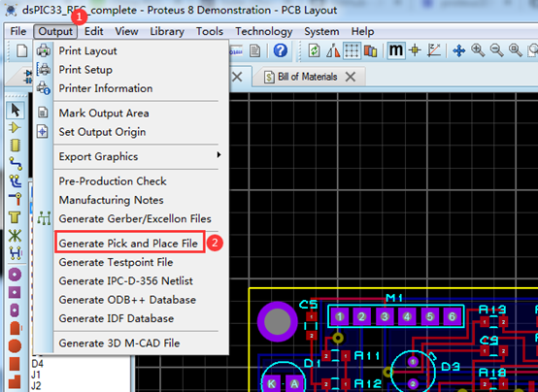Open the Layer Selector colored layers icon
This screenshot has width=538, height=392.
click(x=371, y=51)
